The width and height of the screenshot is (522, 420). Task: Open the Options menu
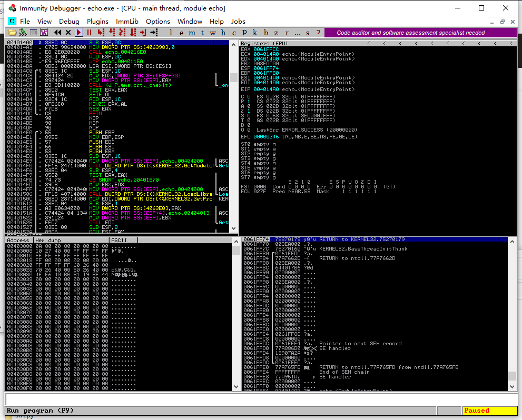point(158,21)
